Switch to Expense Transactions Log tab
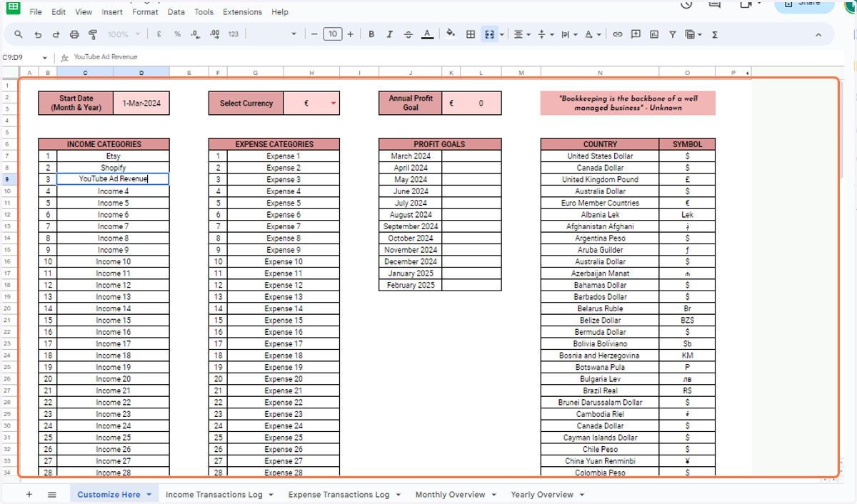Image resolution: width=857 pixels, height=504 pixels. [x=339, y=494]
